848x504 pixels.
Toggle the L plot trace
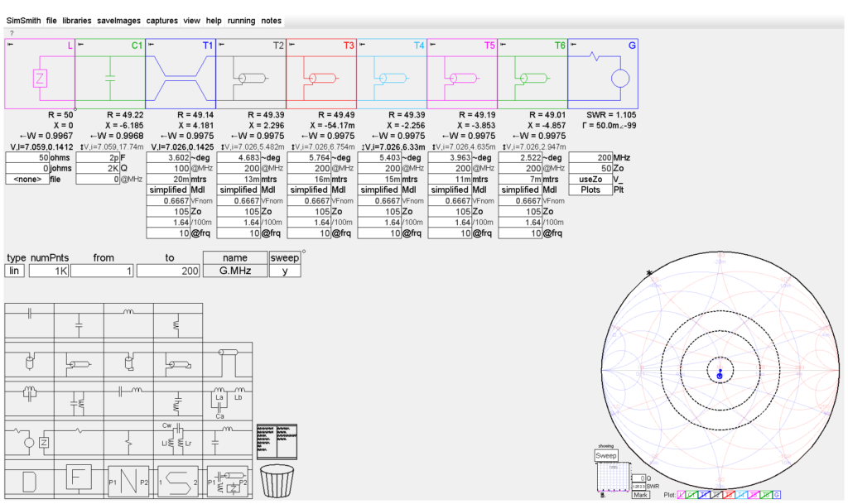[x=682, y=495]
